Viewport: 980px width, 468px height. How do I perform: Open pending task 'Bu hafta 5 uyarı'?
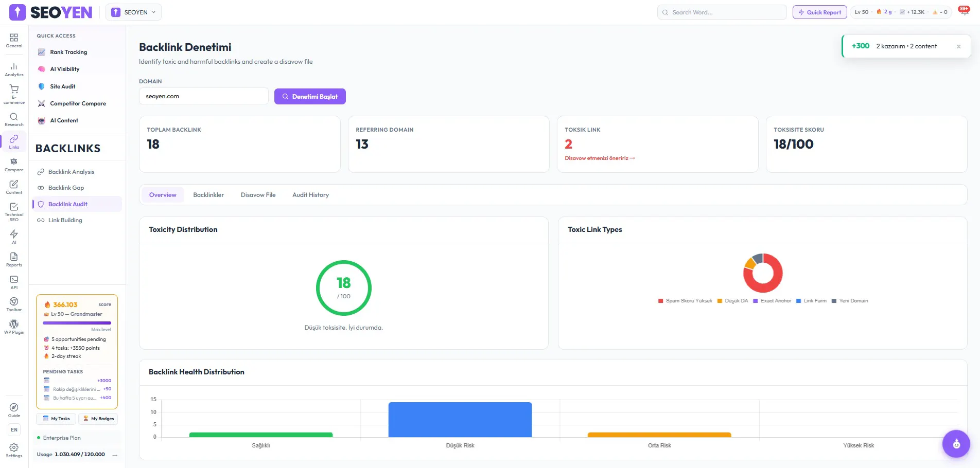pyautogui.click(x=77, y=398)
